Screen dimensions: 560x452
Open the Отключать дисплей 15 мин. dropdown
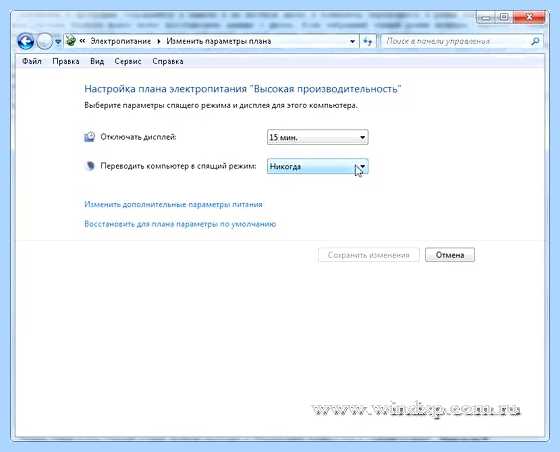[318, 137]
